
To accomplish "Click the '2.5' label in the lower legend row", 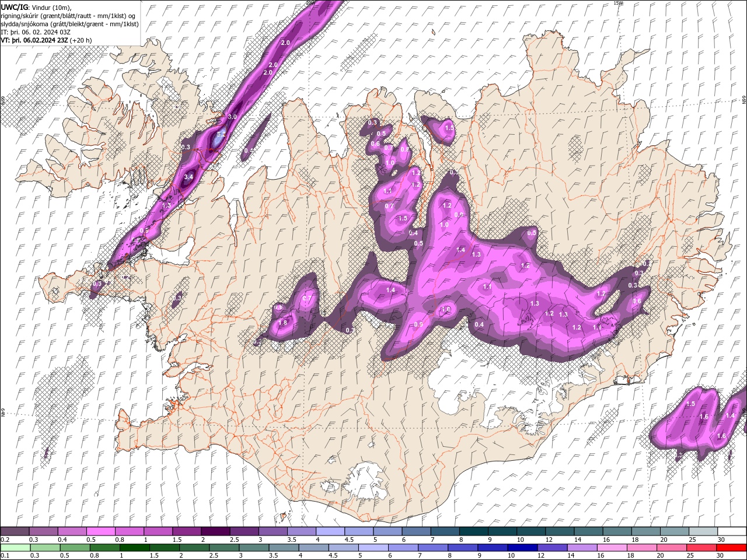I will coord(212,555).
